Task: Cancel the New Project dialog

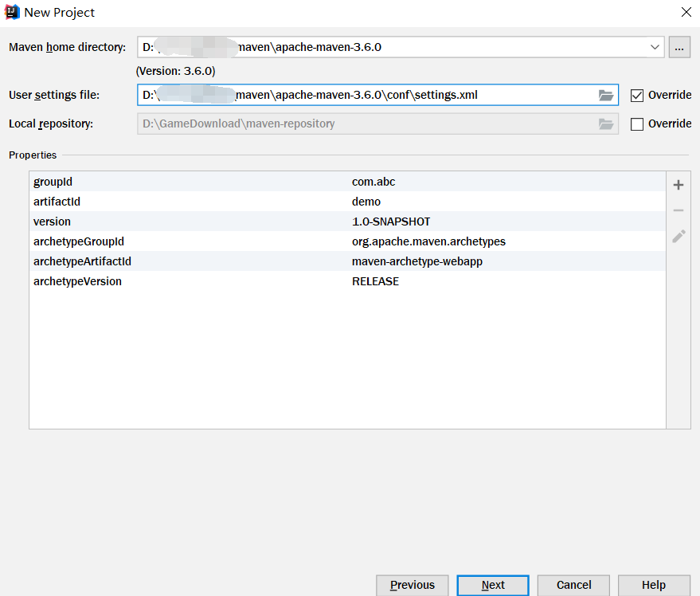Action: pos(573,585)
